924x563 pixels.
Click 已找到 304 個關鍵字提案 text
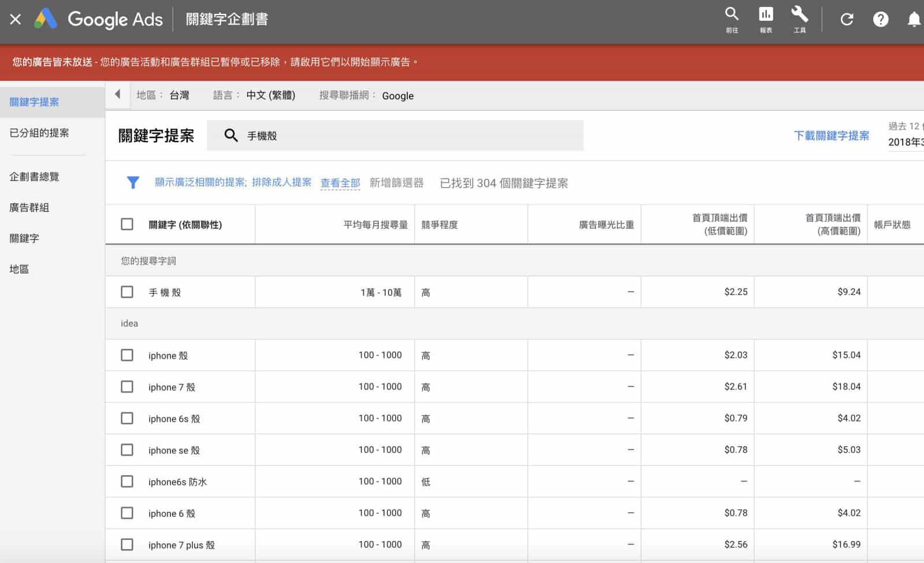504,183
